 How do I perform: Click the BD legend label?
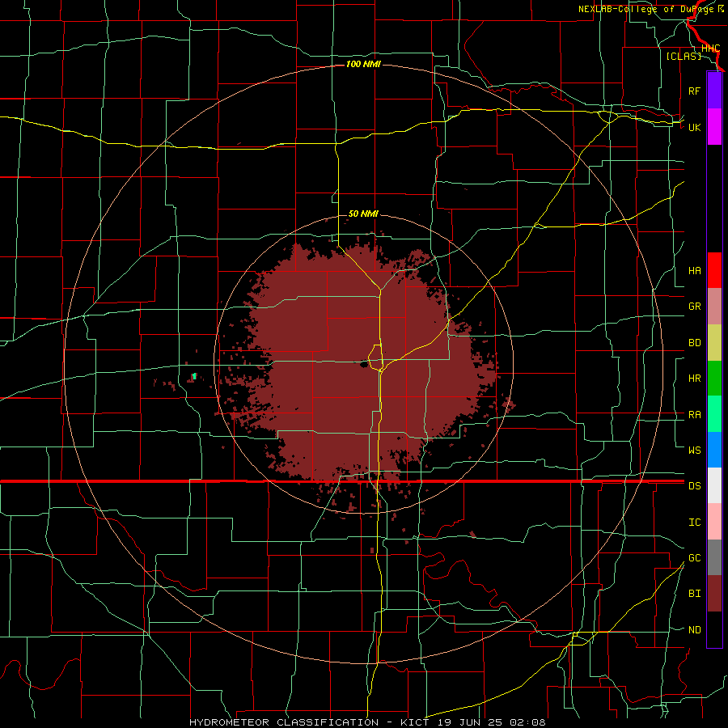[694, 343]
